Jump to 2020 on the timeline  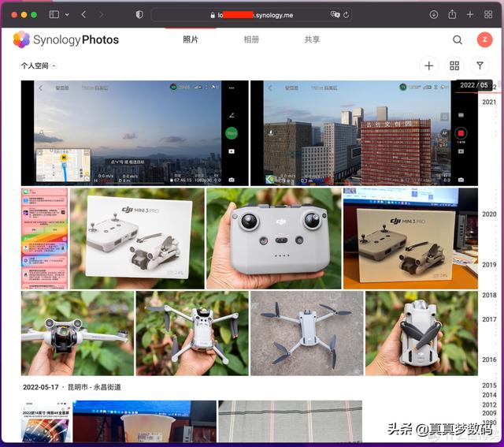pyautogui.click(x=489, y=214)
